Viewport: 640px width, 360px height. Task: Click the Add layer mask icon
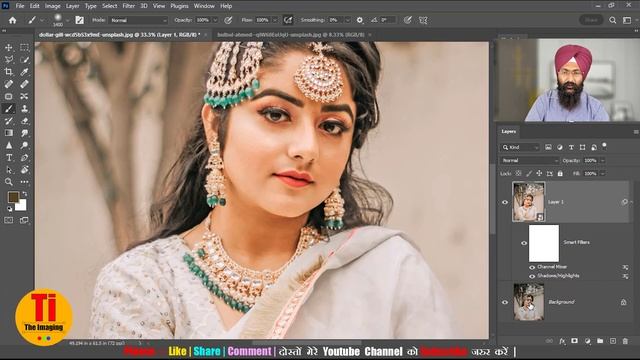[574, 341]
